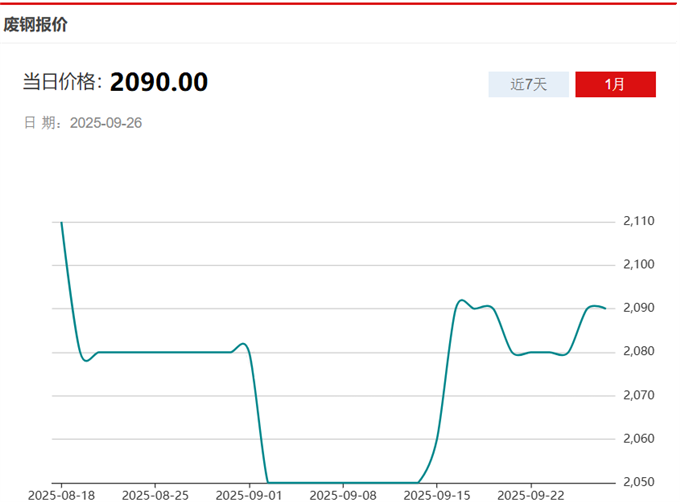
Task: Click the 2,050 y-axis value label
Action: pos(638,482)
